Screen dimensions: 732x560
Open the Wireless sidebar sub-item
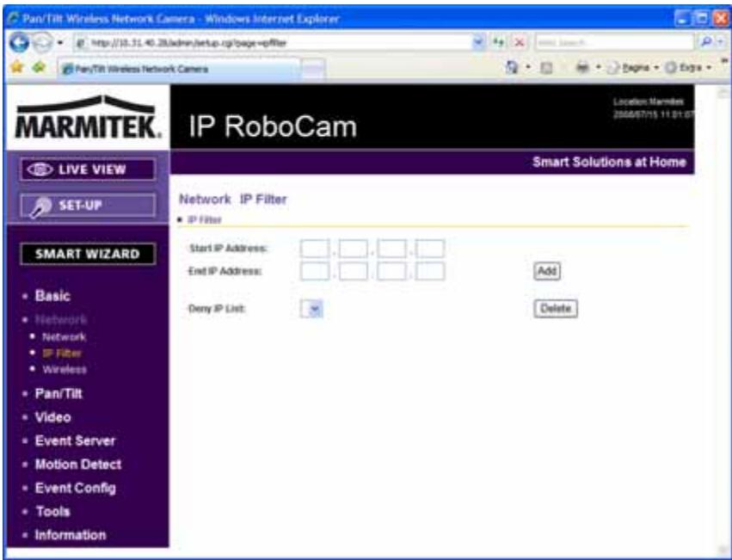pos(65,369)
